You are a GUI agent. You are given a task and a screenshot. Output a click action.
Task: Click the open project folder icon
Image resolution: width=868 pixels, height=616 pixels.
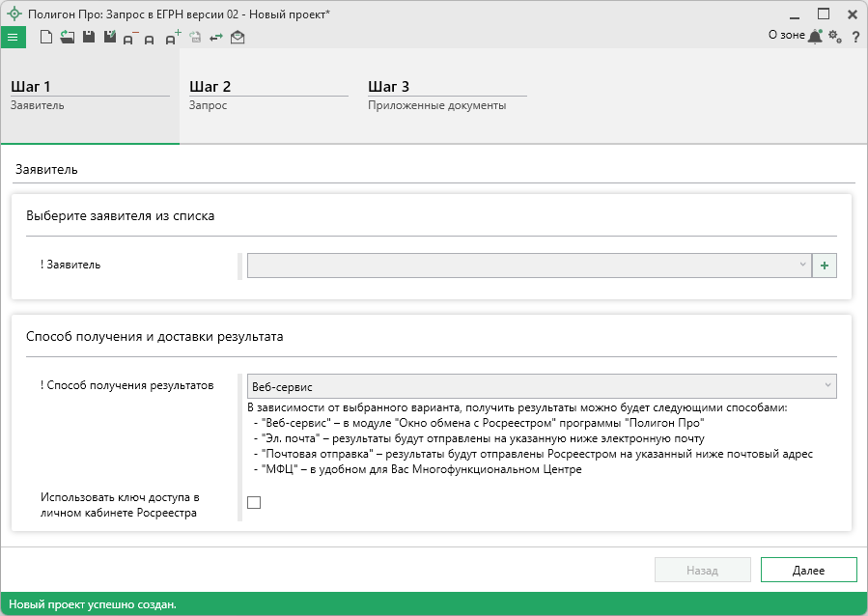(67, 37)
